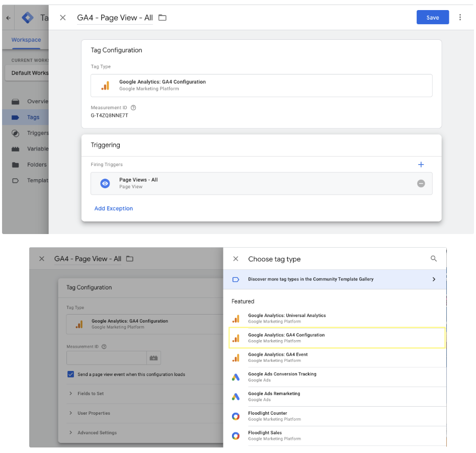Close the lower GA4 - Page View - All editor
The height and width of the screenshot is (453, 476).
click(x=42, y=259)
